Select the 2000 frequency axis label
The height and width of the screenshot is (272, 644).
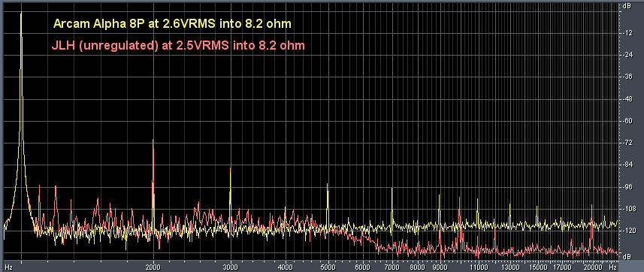pos(153,267)
